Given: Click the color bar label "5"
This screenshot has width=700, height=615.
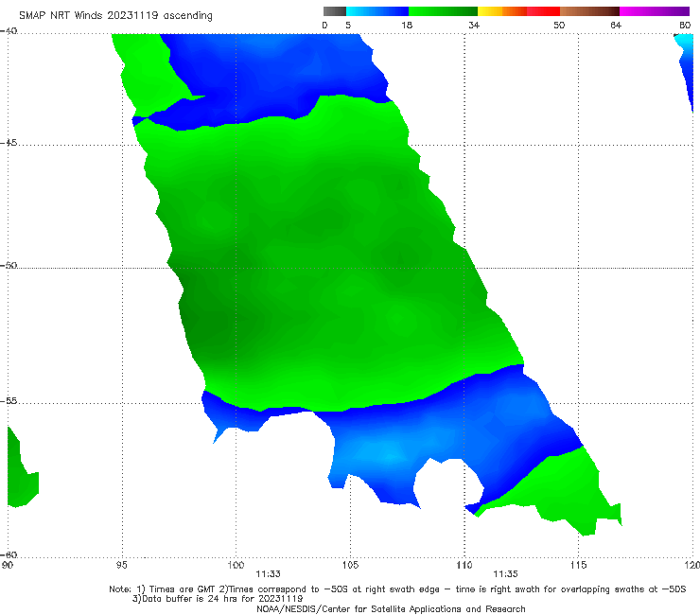Looking at the screenshot, I should [348, 25].
